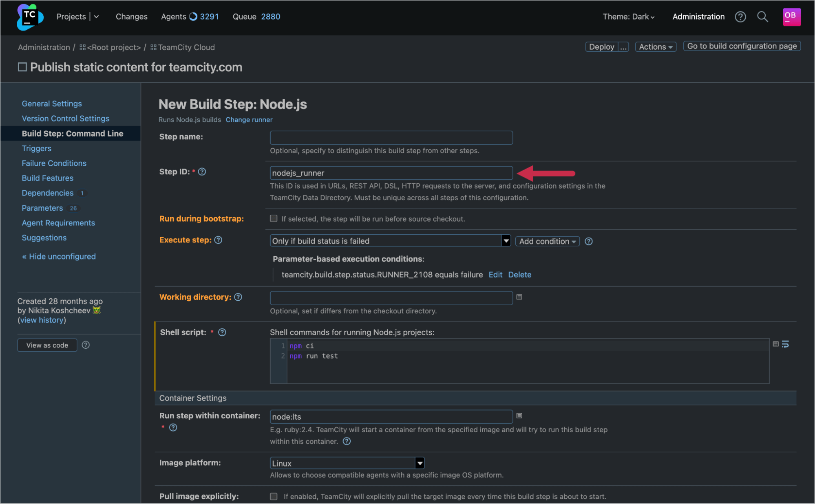Viewport: 815px width, 504px height.
Task: Click Delete link for RUNNER_2108 condition
Action: coord(520,275)
